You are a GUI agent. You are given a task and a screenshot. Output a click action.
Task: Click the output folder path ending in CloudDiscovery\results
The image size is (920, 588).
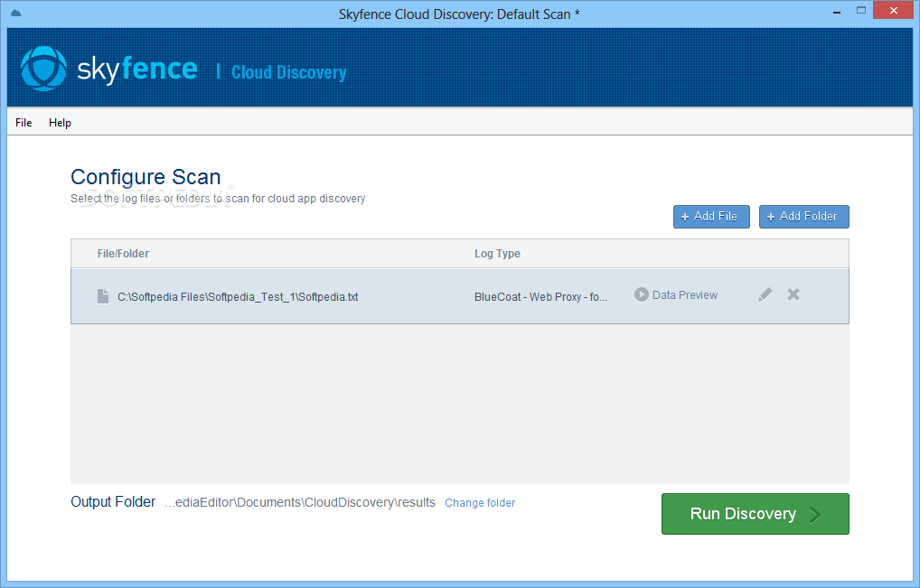pyautogui.click(x=300, y=502)
